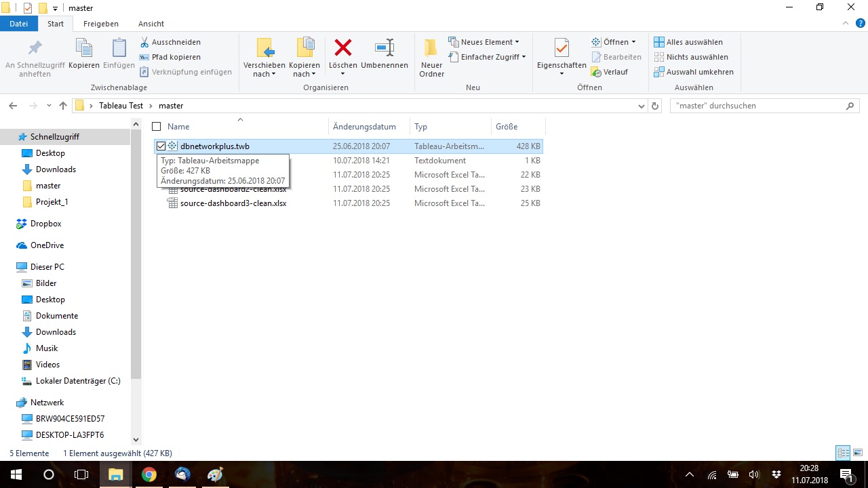Screen dimensions: 868x488
Task: Click Pfad kopieren button
Action: click(170, 57)
